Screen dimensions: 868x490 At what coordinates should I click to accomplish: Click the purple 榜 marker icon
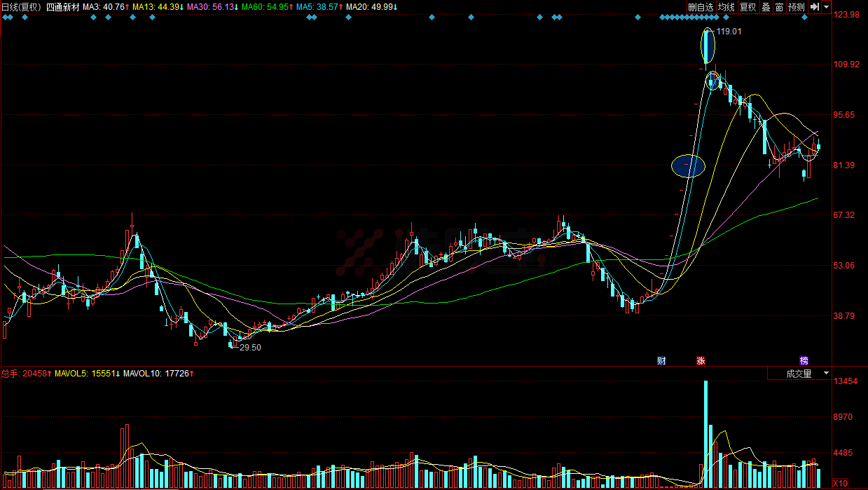tap(804, 360)
